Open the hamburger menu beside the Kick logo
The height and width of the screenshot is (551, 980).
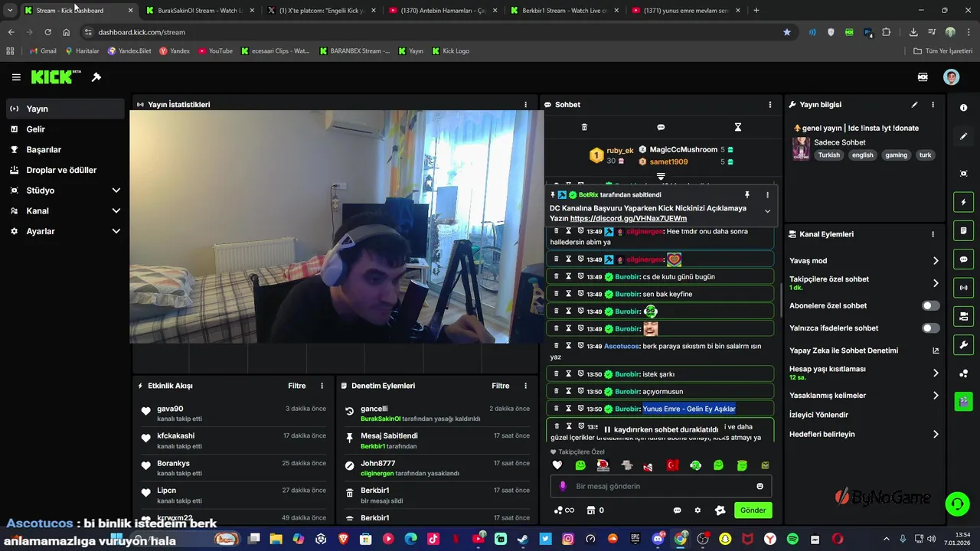point(16,77)
